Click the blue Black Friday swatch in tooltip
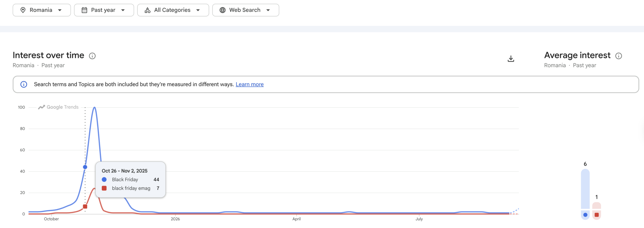Viewport: 644px width, 228px height. coord(104,180)
